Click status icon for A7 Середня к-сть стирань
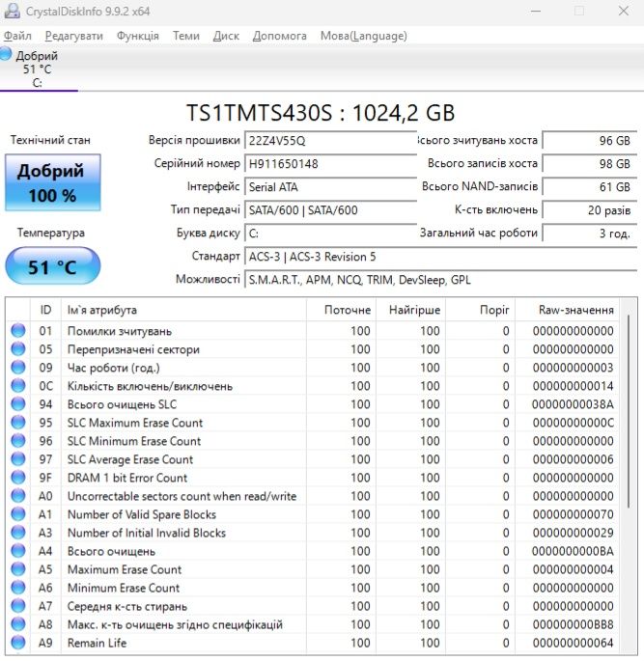644x661 pixels. click(x=18, y=606)
